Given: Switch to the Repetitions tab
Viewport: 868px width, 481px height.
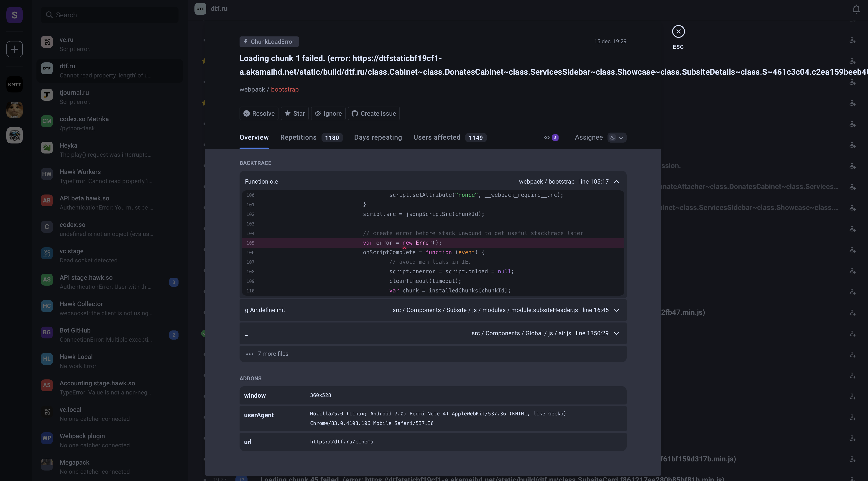Looking at the screenshot, I should pos(298,137).
